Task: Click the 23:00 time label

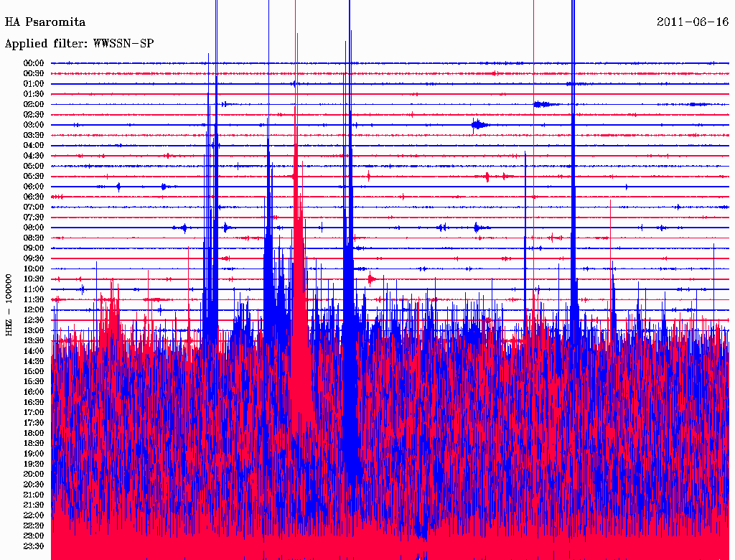Action: [x=34, y=536]
